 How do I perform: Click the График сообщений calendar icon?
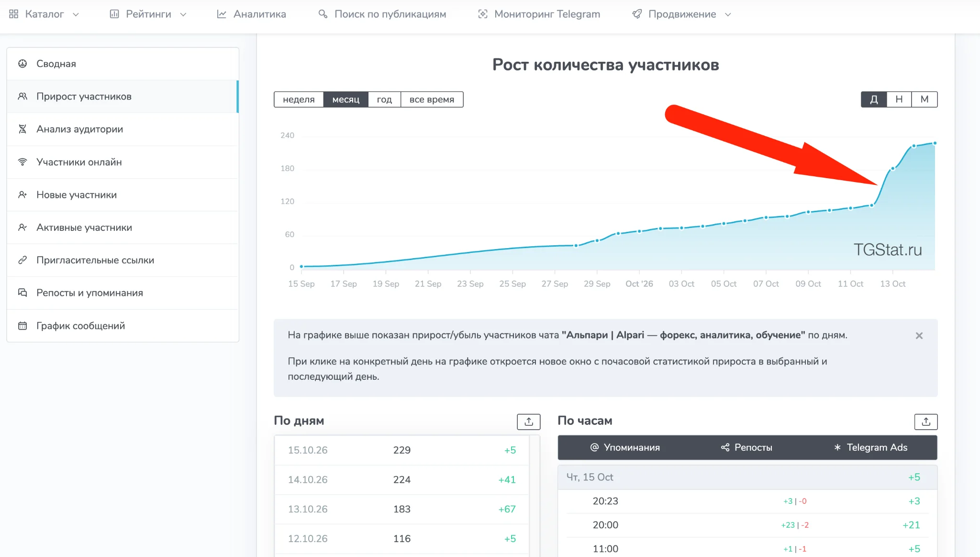click(22, 326)
